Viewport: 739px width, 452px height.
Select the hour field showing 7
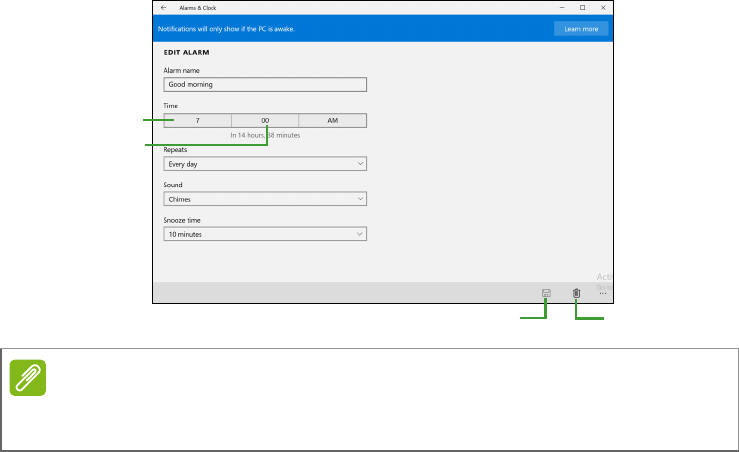tap(197, 121)
